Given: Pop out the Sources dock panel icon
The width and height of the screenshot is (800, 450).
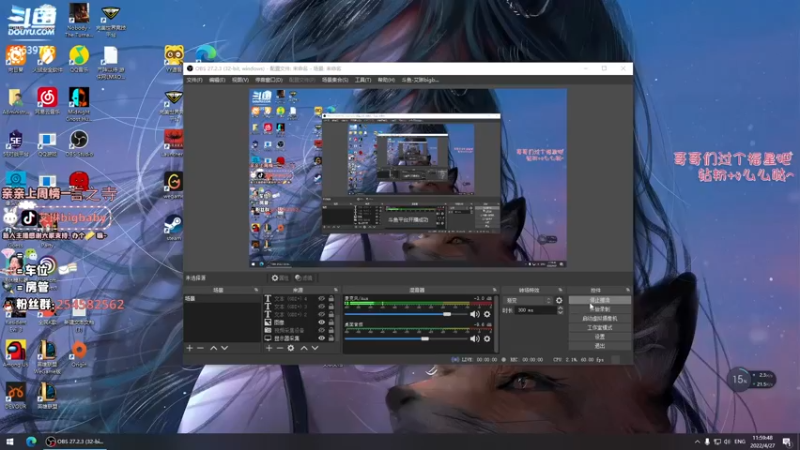Looking at the screenshot, I should (336, 290).
